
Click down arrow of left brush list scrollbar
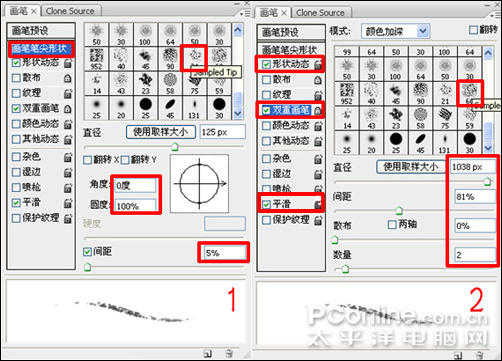[x=238, y=114]
